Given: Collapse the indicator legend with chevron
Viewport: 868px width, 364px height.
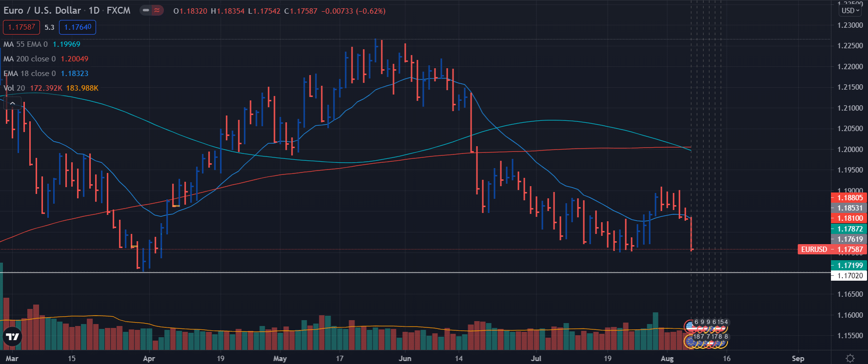Looking at the screenshot, I should [13, 103].
